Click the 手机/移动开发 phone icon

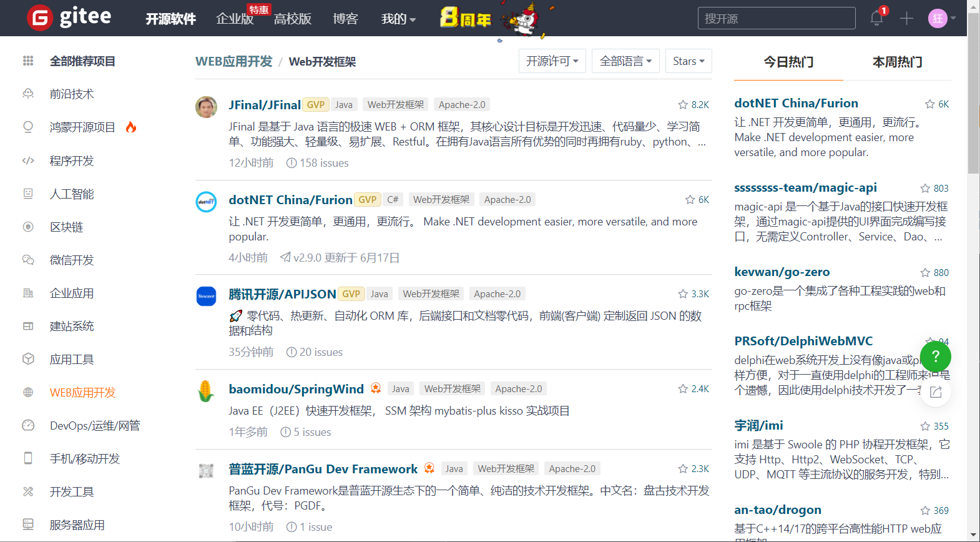pyautogui.click(x=28, y=458)
